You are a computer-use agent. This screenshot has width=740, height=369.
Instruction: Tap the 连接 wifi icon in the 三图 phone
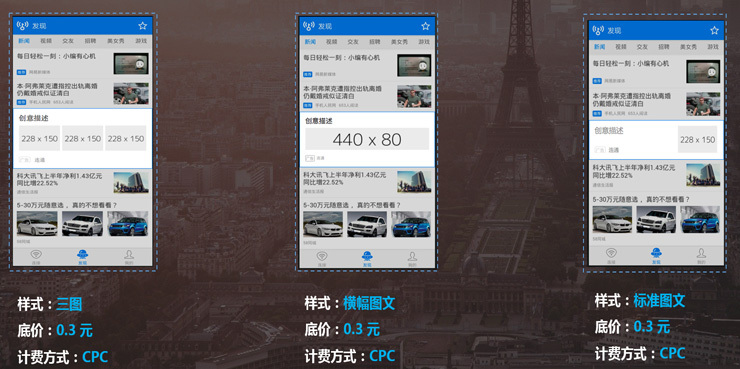[36, 255]
